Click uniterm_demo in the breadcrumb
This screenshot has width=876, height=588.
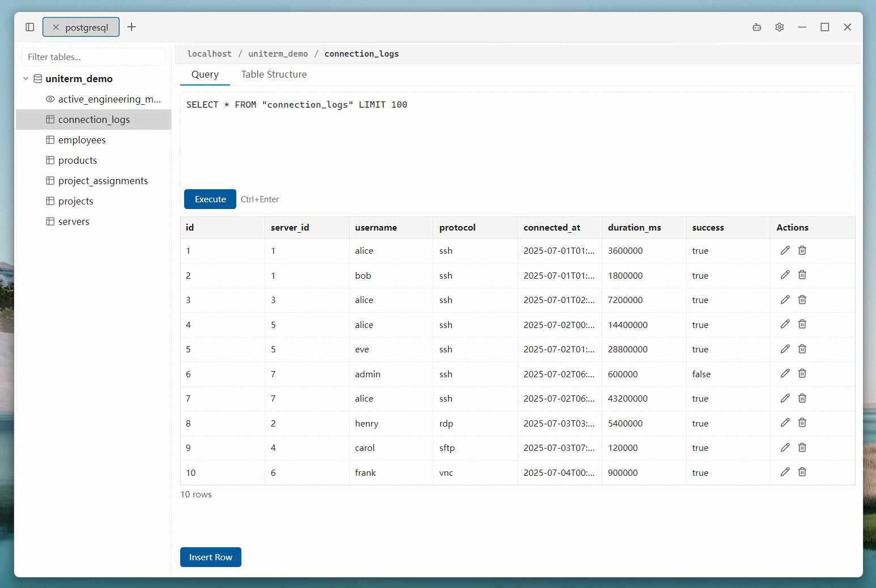(278, 54)
